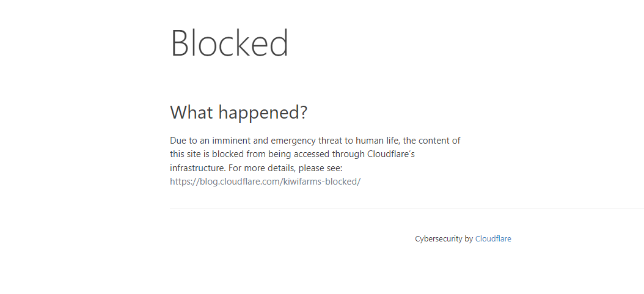Screen dimensions: 644x294
Task: Click the word "Due" starting the paragraph
Action: [x=178, y=141]
